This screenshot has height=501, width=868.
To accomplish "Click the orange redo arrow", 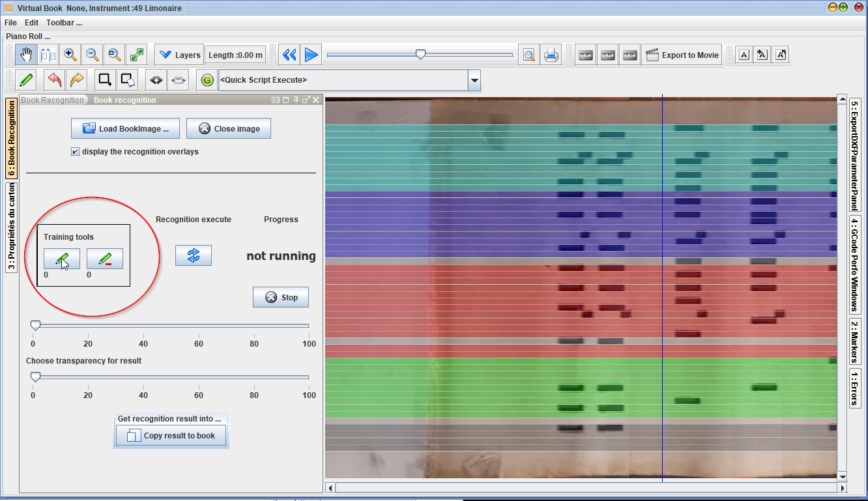I will click(x=77, y=80).
